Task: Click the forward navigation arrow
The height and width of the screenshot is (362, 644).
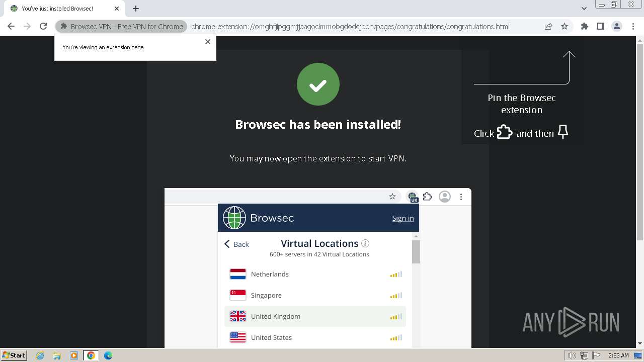Action: coord(27,26)
